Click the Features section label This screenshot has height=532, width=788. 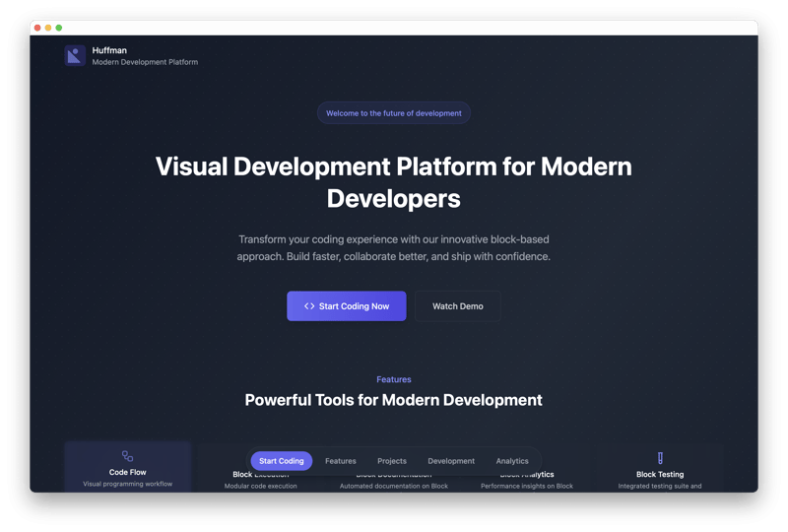[x=394, y=379]
